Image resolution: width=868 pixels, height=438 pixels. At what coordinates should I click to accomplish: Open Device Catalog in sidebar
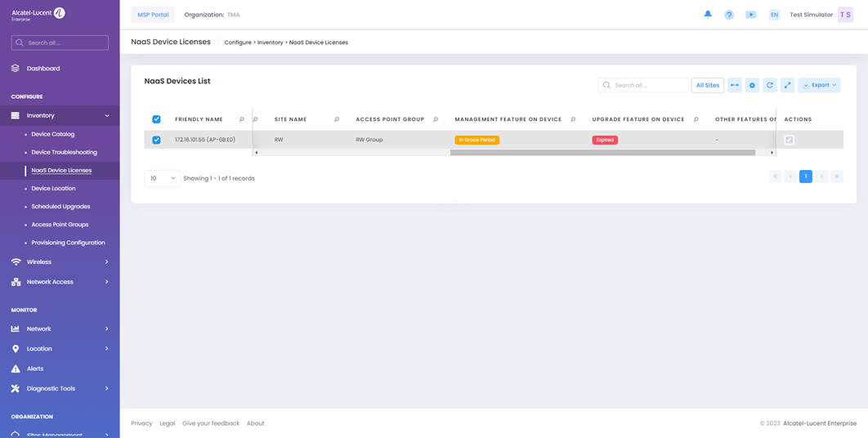(52, 134)
